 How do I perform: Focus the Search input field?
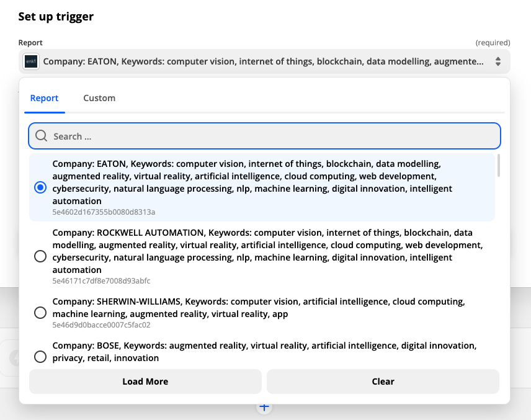pyautogui.click(x=273, y=136)
